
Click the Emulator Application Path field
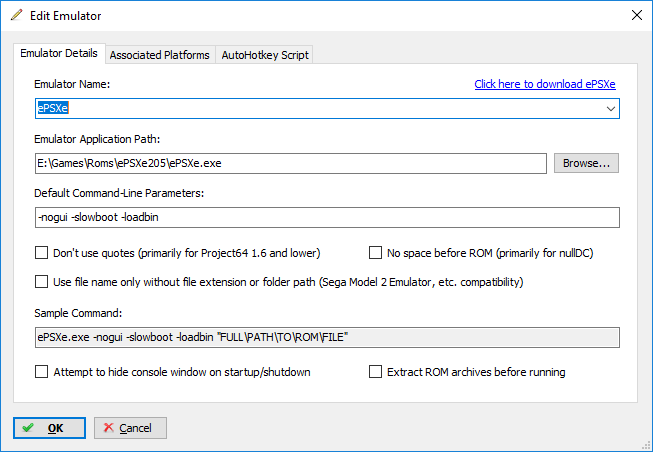pyautogui.click(x=291, y=163)
